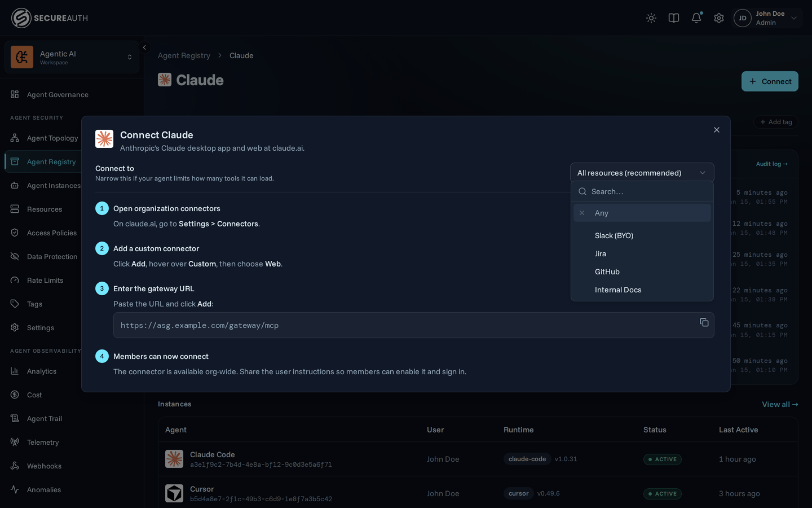Open Agentic AI workspace switcher
The width and height of the screenshot is (812, 508).
pyautogui.click(x=72, y=57)
